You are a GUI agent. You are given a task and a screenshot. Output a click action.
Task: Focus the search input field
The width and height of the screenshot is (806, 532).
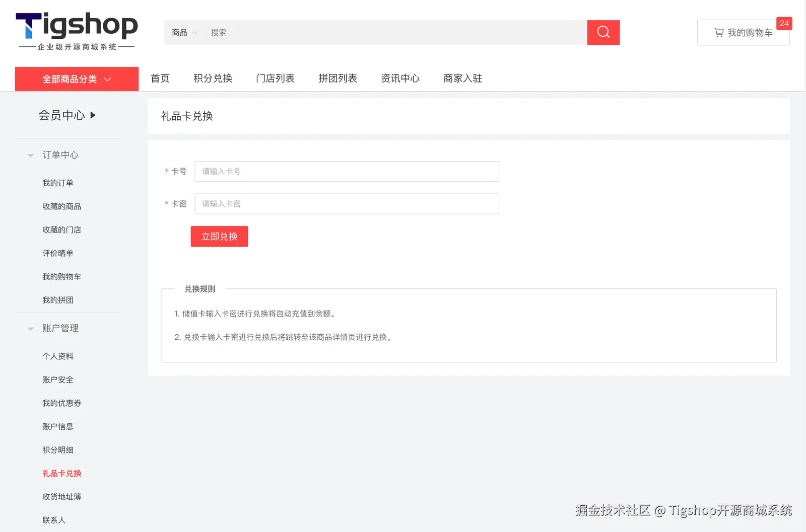[395, 33]
